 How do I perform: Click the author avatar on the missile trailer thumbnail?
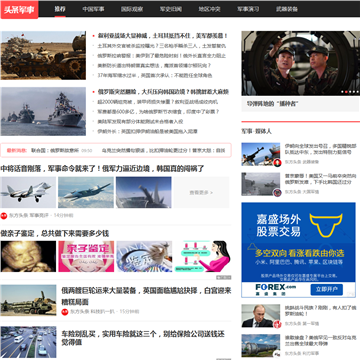(277, 355)
